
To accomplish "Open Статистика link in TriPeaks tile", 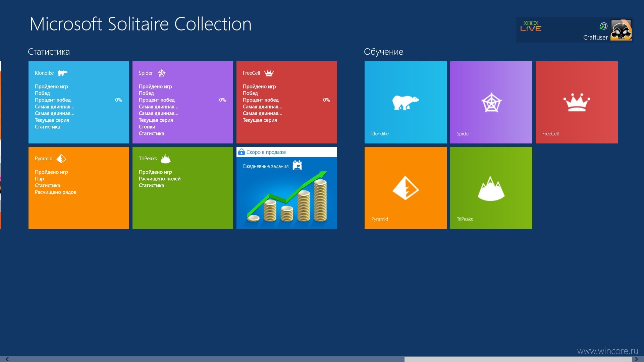I will point(152,185).
